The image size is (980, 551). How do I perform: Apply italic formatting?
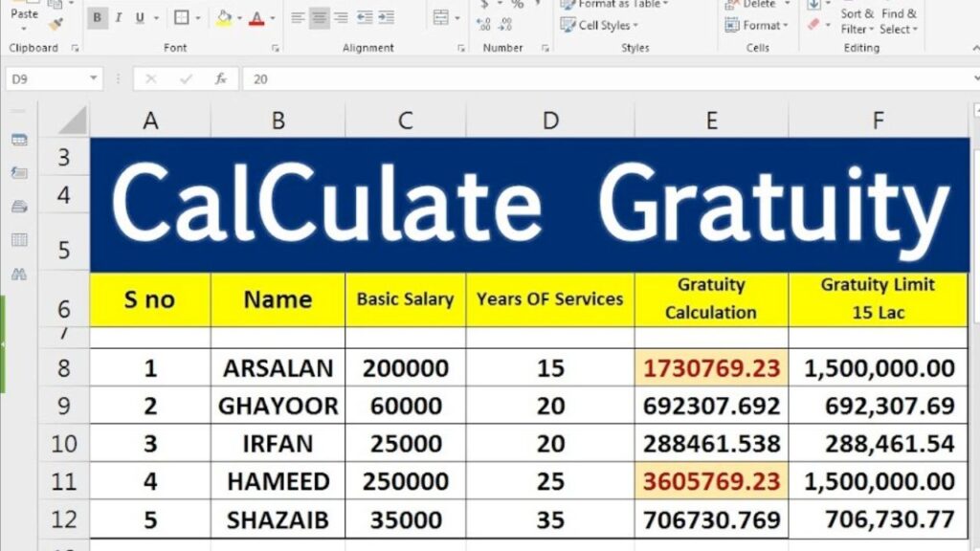117,16
